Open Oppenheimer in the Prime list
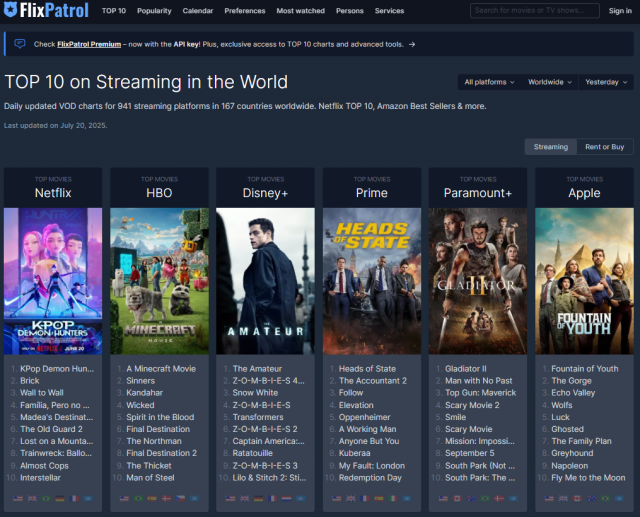The height and width of the screenshot is (517, 640). tap(364, 417)
